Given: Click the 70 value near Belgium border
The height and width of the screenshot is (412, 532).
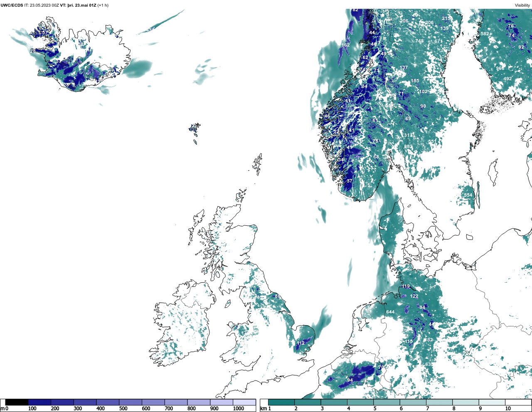Looking at the screenshot, I should pos(381,367).
